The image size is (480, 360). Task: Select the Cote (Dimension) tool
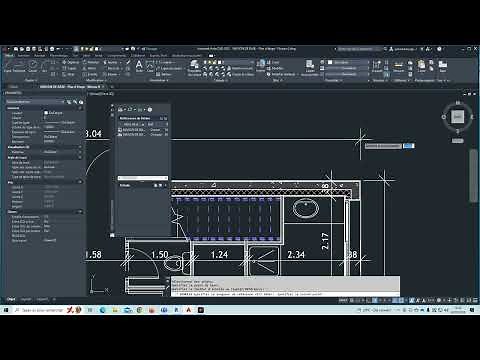click(x=150, y=66)
